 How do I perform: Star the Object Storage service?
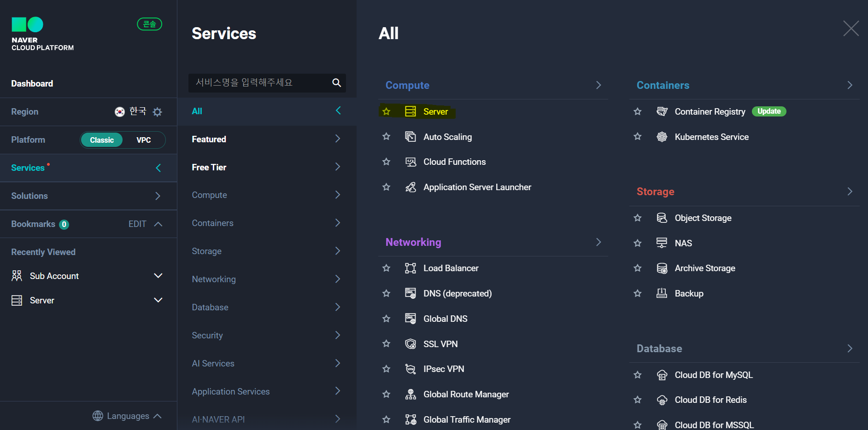(x=637, y=218)
